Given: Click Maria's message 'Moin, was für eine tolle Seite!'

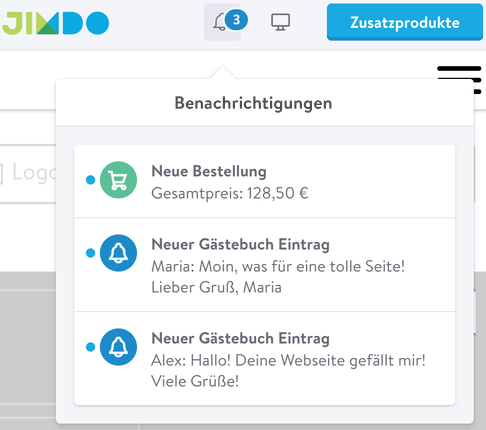Looking at the screenshot, I should [x=302, y=266].
